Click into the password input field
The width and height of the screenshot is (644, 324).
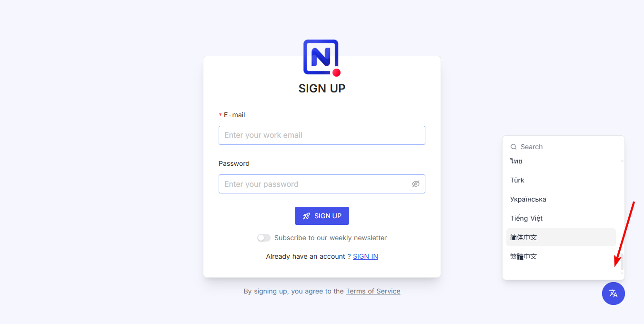tap(314, 184)
